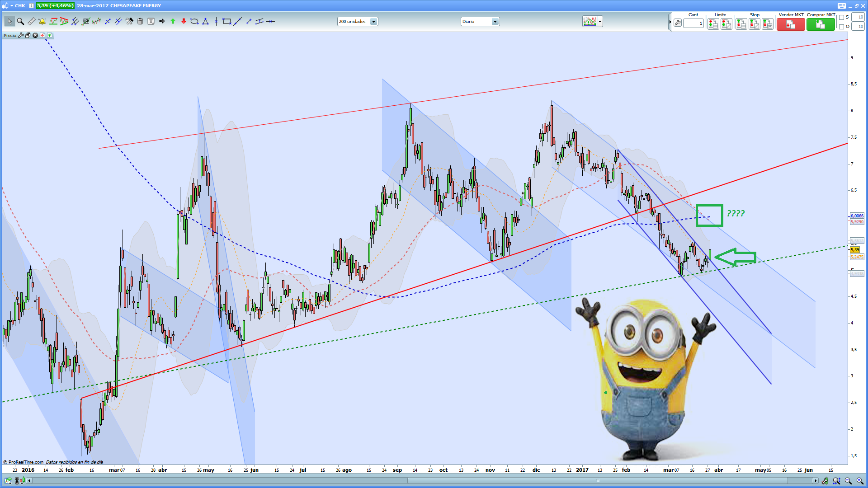Image resolution: width=868 pixels, height=488 pixels.
Task: Click zoom-in magnifier at bottom right
Action: coord(859,481)
